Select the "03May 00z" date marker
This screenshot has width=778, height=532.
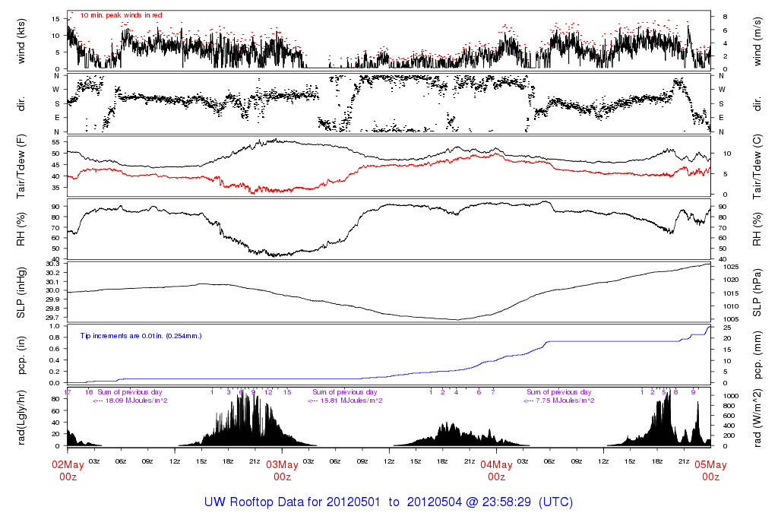point(283,470)
